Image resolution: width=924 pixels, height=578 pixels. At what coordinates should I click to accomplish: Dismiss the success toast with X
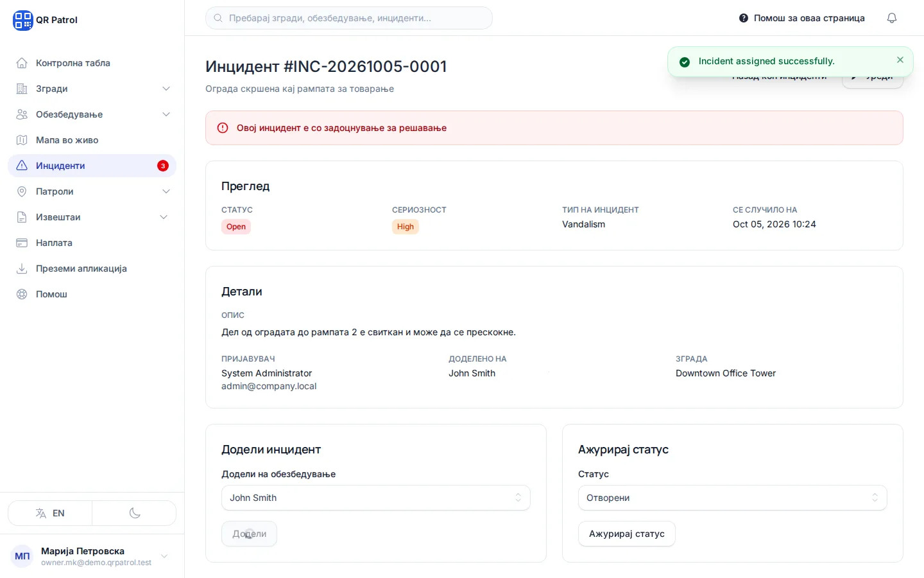click(900, 60)
